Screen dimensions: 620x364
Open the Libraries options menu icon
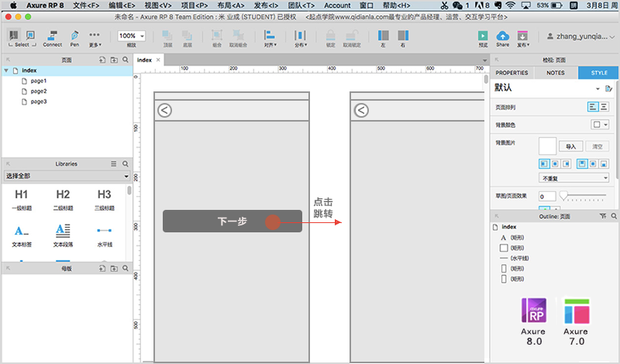[x=113, y=163]
